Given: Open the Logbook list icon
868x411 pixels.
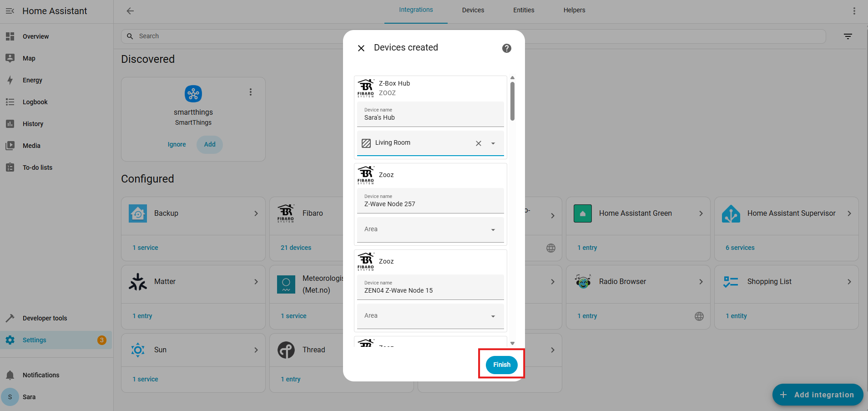Looking at the screenshot, I should coord(10,102).
